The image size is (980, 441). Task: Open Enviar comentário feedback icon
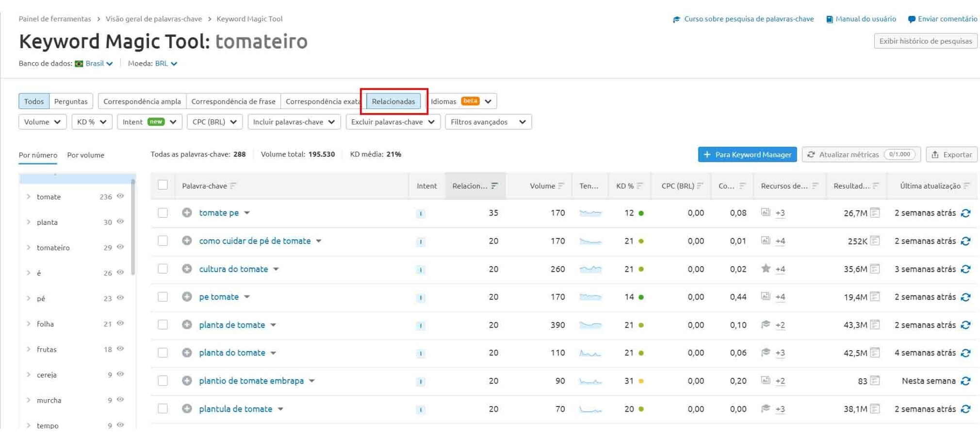tap(912, 19)
